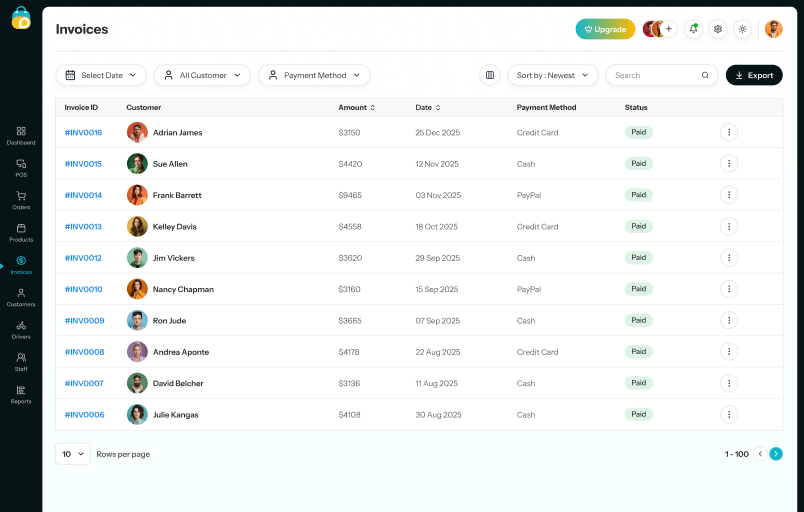Open the Orders cart icon

tap(21, 196)
